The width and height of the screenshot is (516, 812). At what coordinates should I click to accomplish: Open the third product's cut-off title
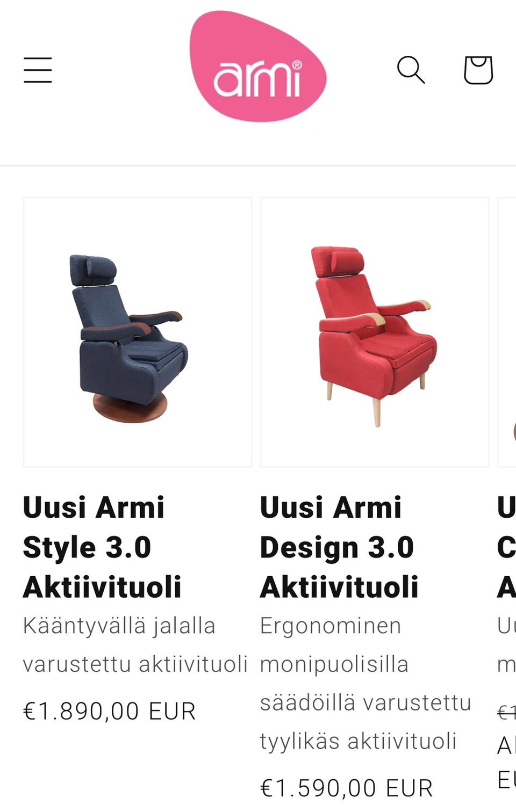506,547
